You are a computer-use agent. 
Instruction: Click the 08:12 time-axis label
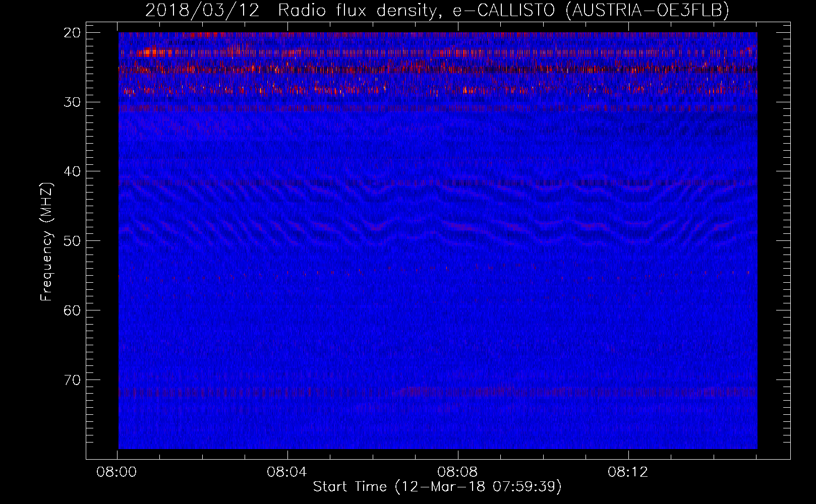628,472
